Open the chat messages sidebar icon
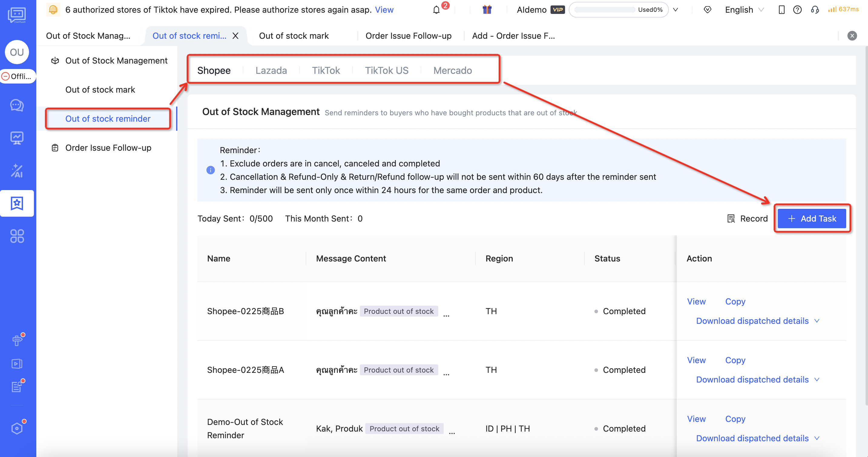This screenshot has height=457, width=868. tap(17, 106)
